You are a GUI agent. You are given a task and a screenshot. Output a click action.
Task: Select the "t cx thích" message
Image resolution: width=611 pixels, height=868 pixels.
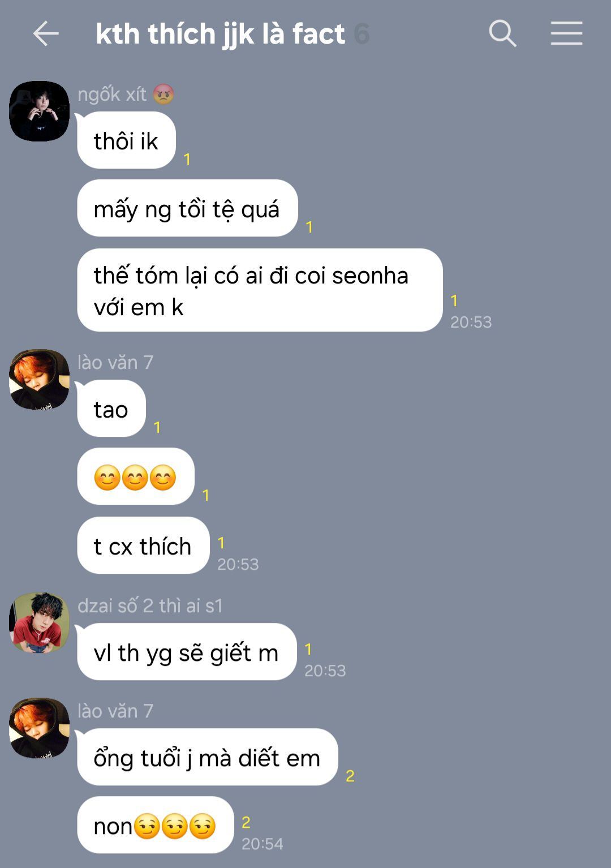143,545
